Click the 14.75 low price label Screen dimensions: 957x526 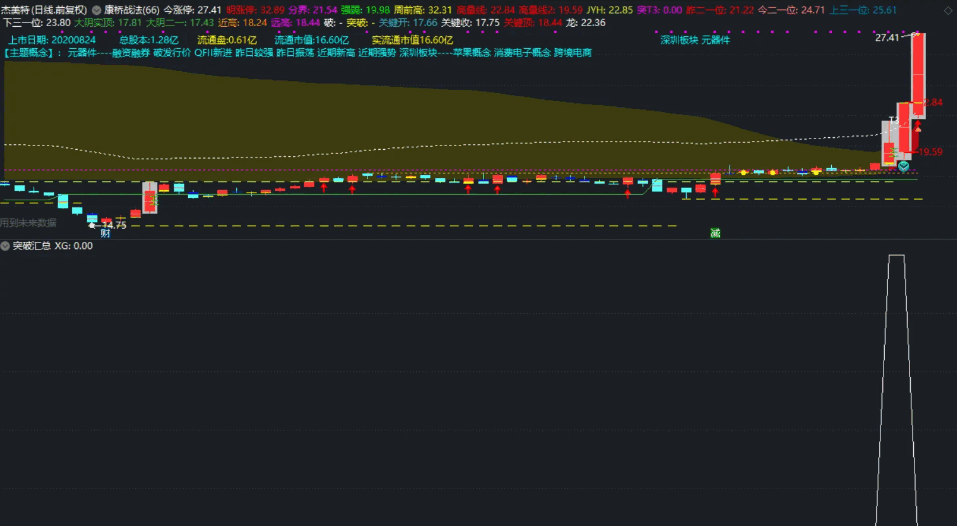click(x=114, y=225)
